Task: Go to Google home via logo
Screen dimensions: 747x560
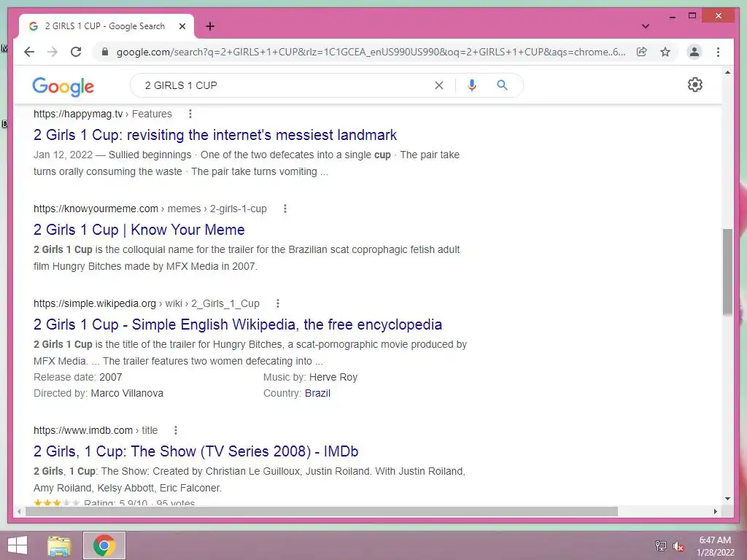Action: point(63,86)
